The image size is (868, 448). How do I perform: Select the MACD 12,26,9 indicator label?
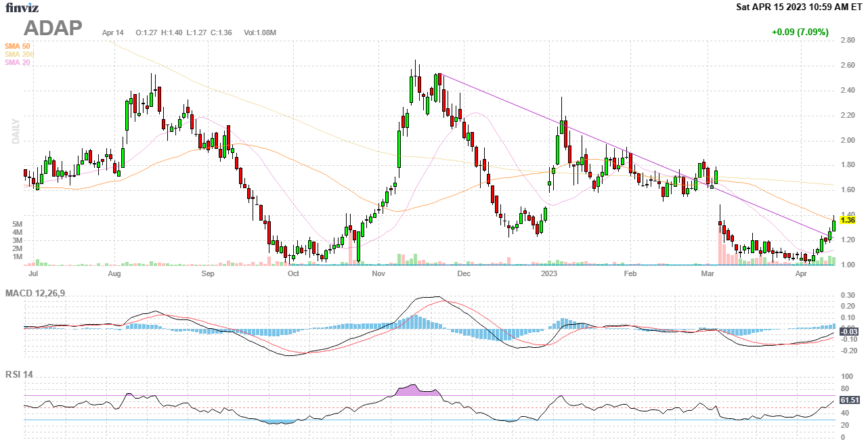38,293
